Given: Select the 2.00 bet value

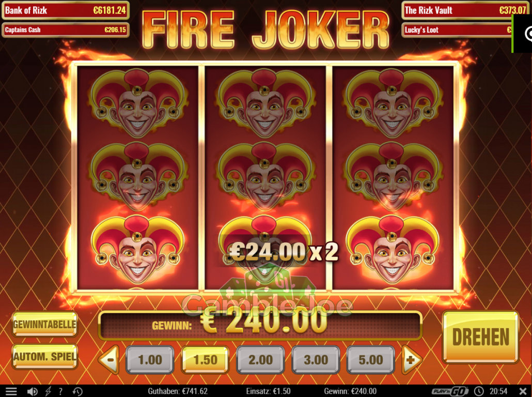Looking at the screenshot, I should [x=260, y=360].
